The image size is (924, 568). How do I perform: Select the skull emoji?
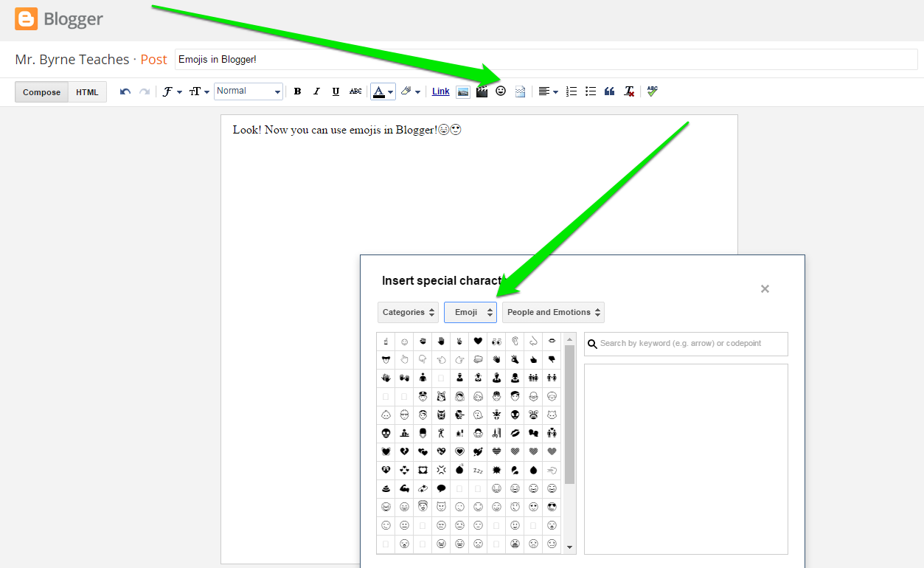pos(386,433)
